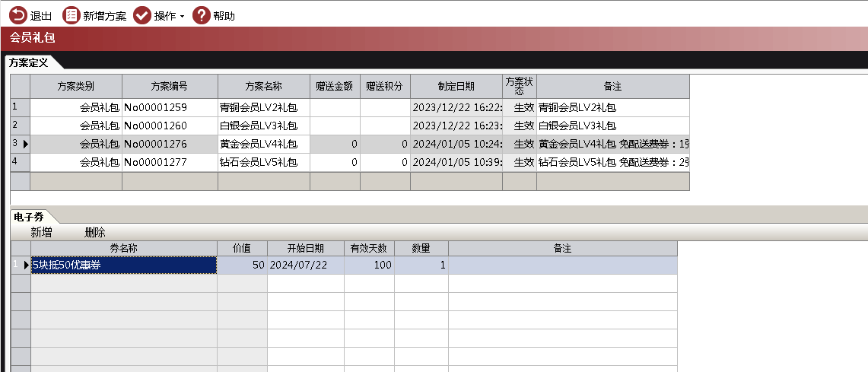
Task: Sort by 方案类别 column header
Action: click(76, 87)
